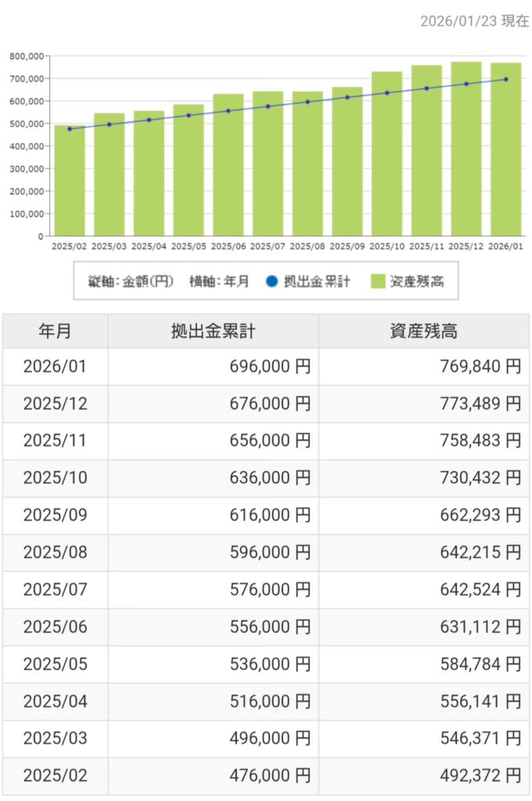Click the 2025/12 date cell in table
This screenshot has width=532, height=801.
point(55,404)
